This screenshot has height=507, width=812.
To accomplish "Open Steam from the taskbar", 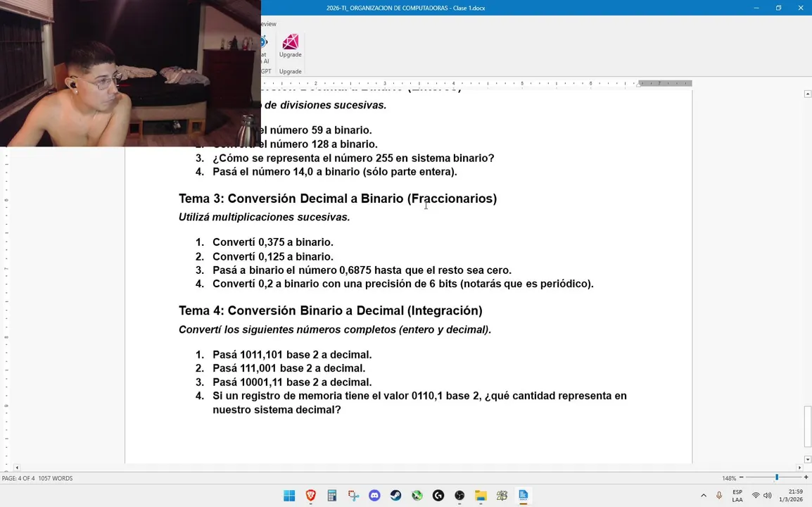I will click(x=395, y=496).
